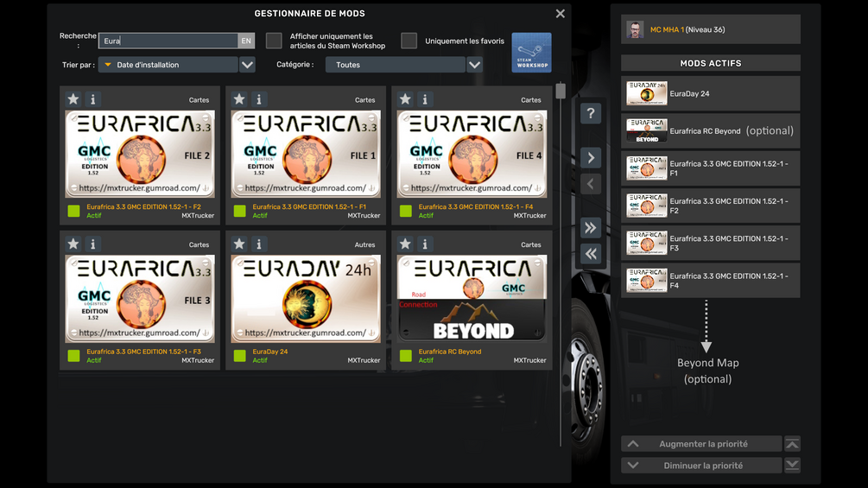
Task: Switch the EN keyboard language indicator
Action: (246, 41)
